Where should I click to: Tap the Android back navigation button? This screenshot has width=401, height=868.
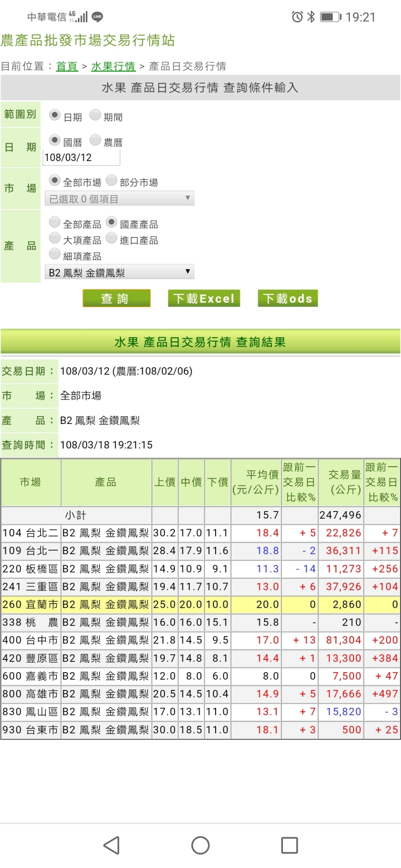pyautogui.click(x=111, y=845)
